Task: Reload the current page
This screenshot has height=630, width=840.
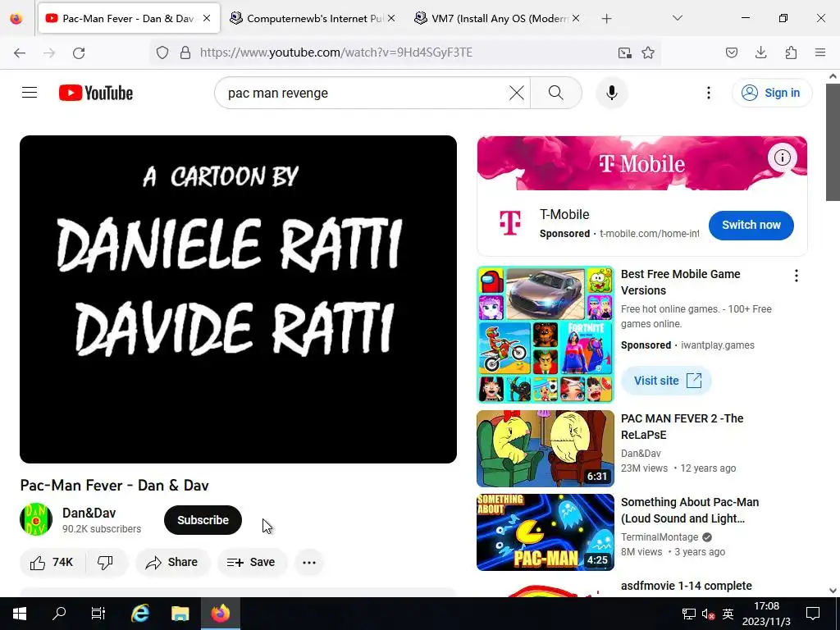Action: [79, 52]
